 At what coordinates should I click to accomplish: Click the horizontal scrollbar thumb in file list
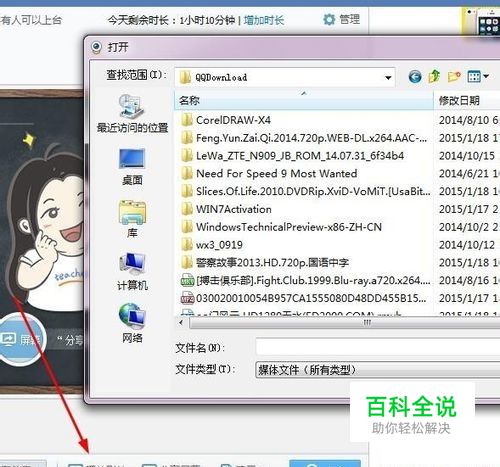(x=345, y=323)
